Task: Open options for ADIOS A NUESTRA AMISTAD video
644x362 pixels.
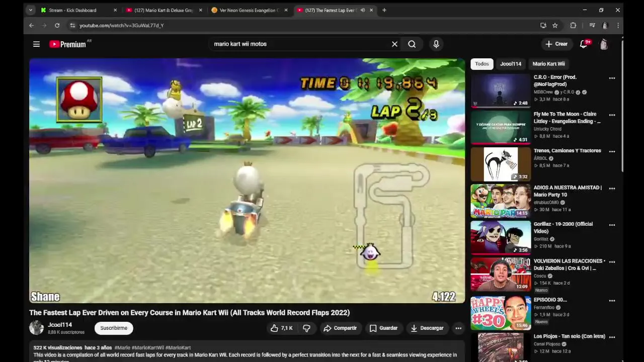Action: [x=612, y=189]
